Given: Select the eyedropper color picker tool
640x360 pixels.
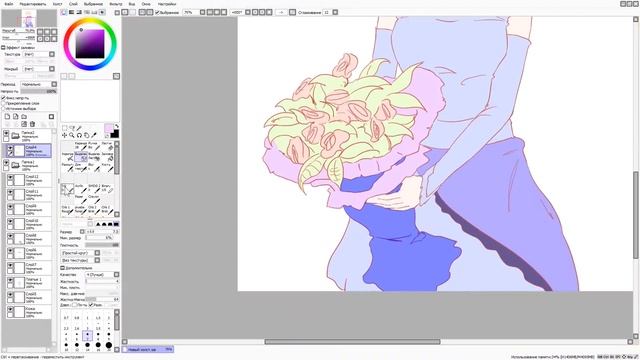Looking at the screenshot, I should 94,135.
